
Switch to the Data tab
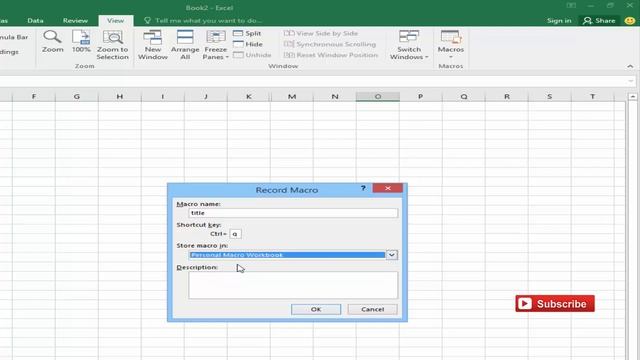point(36,20)
